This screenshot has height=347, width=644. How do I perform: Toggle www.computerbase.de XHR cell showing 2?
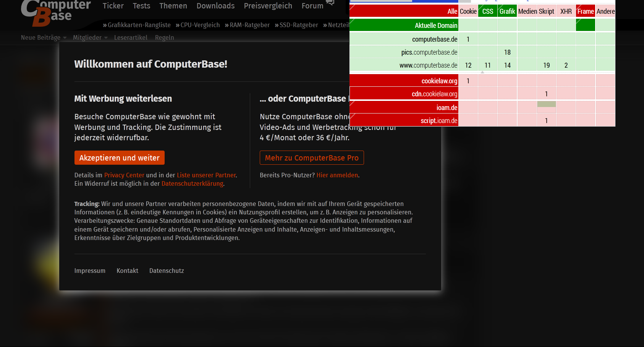click(566, 65)
